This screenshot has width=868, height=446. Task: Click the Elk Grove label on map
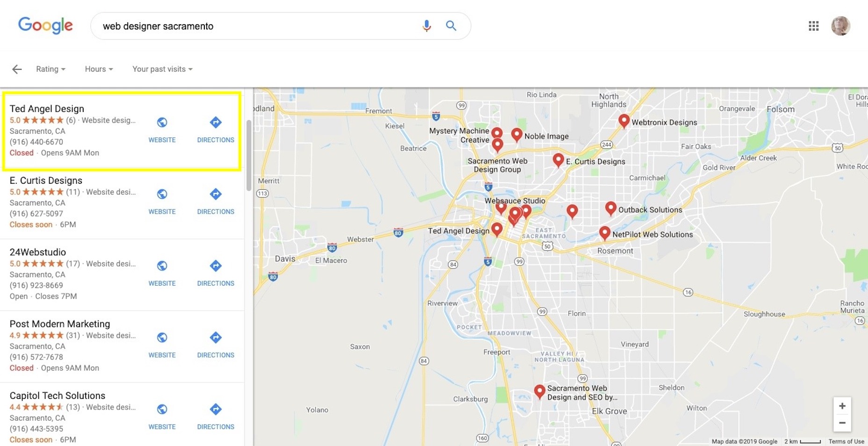click(609, 411)
